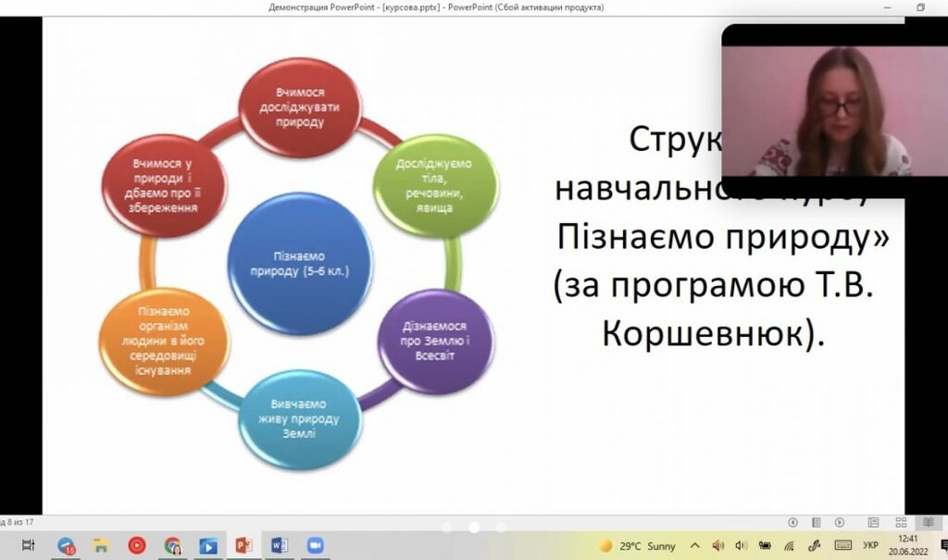This screenshot has height=560, width=948.
Task: Open Telegram with unread badge in taskbar
Action: (66, 545)
